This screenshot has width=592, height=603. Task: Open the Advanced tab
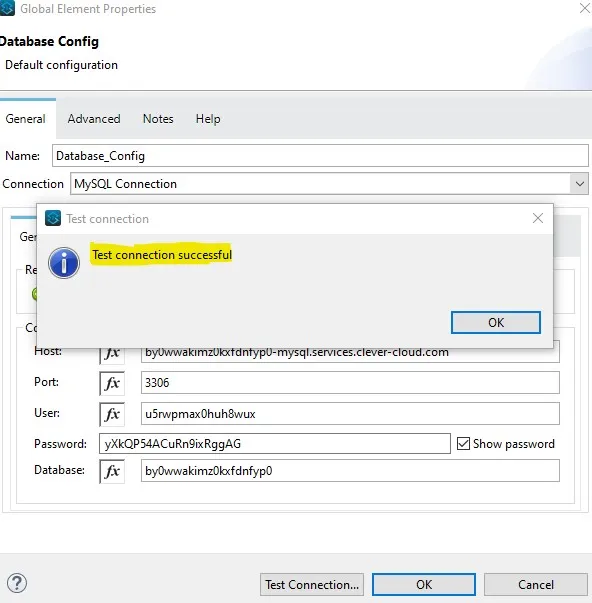coord(94,119)
